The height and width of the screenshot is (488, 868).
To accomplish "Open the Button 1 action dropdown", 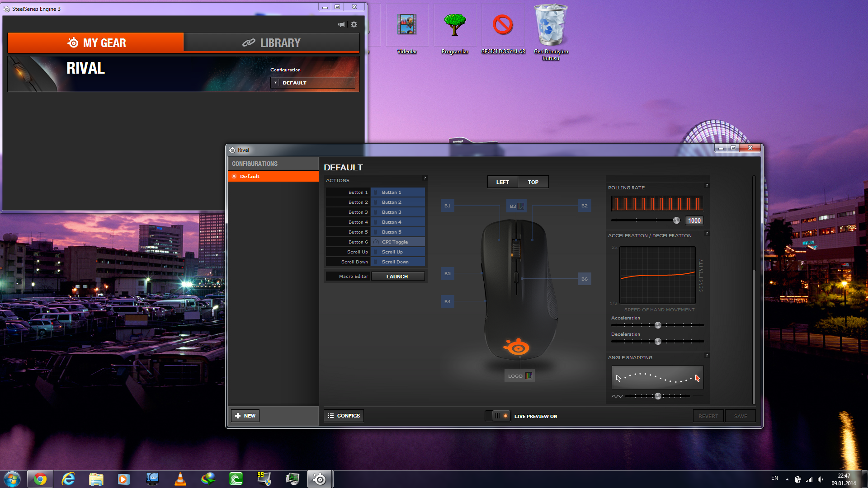I will (x=398, y=192).
